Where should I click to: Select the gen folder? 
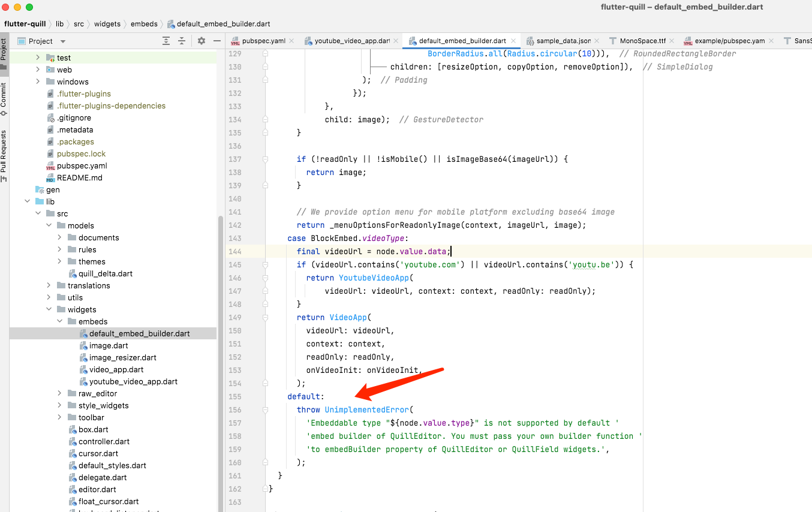point(52,189)
